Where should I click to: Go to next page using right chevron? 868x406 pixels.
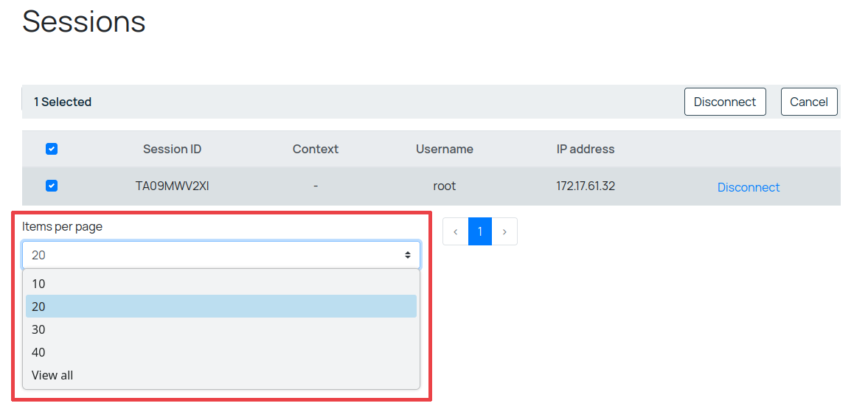tap(504, 231)
